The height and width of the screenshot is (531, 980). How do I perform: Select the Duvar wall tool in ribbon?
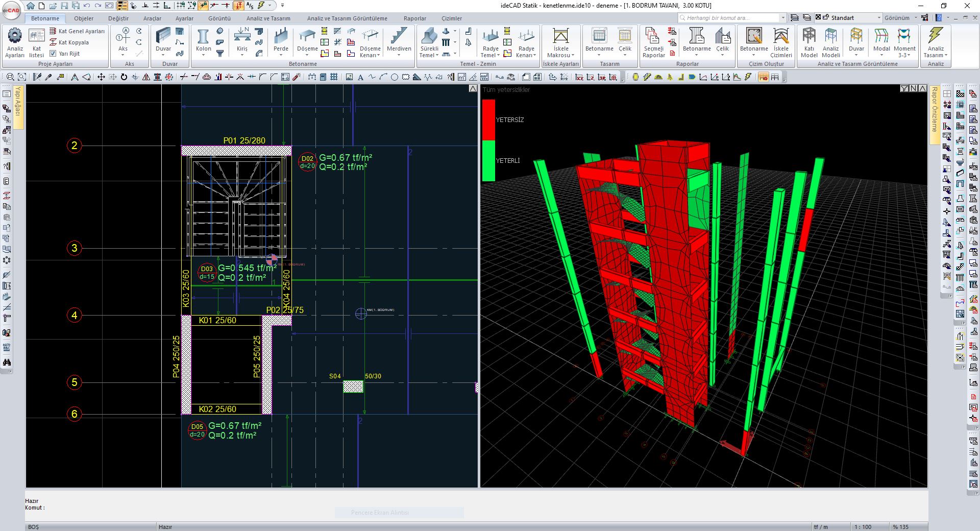[x=163, y=41]
